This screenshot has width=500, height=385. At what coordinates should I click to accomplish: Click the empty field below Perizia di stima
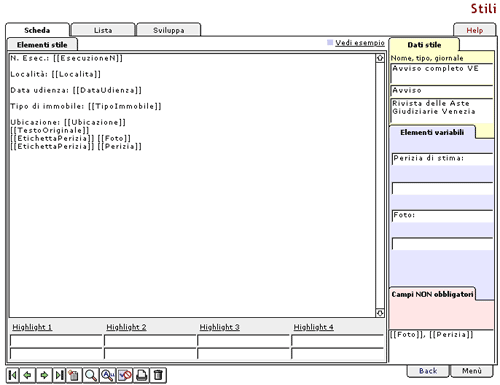click(x=442, y=188)
